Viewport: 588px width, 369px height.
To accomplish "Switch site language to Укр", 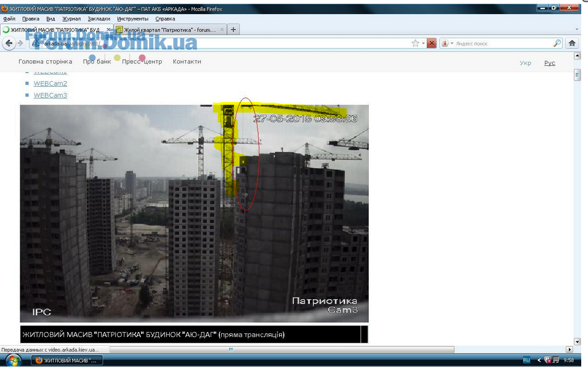I will pos(525,63).
